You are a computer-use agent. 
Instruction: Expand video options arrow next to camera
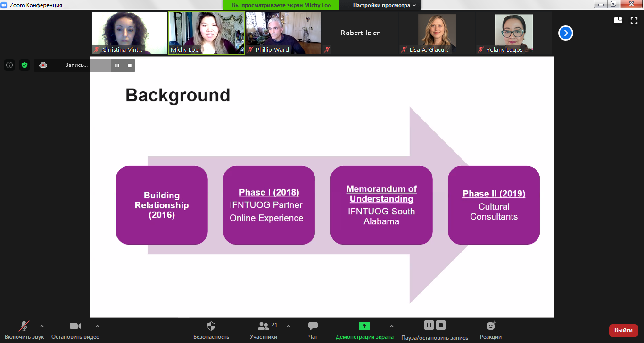(98, 326)
